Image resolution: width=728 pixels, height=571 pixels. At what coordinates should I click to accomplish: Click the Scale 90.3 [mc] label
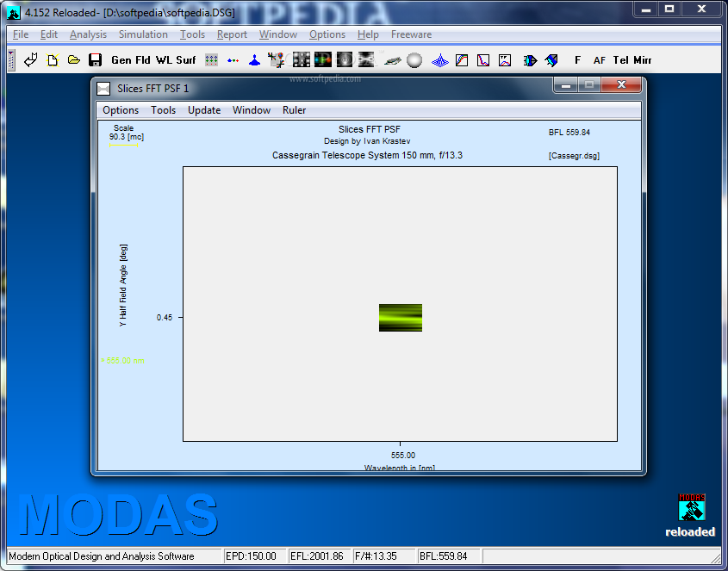point(127,133)
